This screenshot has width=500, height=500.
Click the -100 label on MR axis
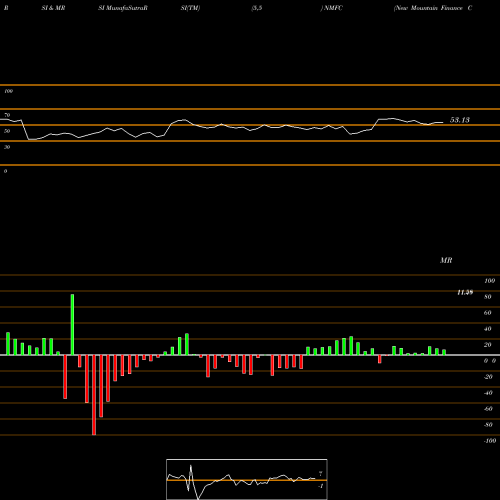(490, 441)
